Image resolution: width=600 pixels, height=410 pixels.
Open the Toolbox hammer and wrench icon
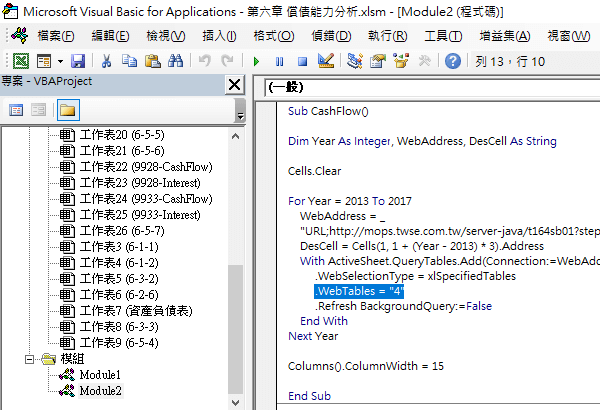click(x=424, y=61)
